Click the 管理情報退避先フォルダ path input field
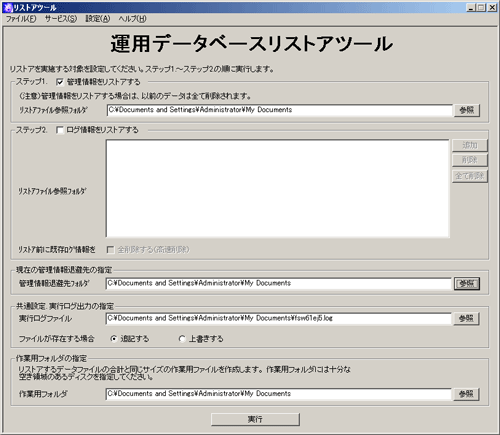This screenshot has width=500, height=435. [279, 283]
